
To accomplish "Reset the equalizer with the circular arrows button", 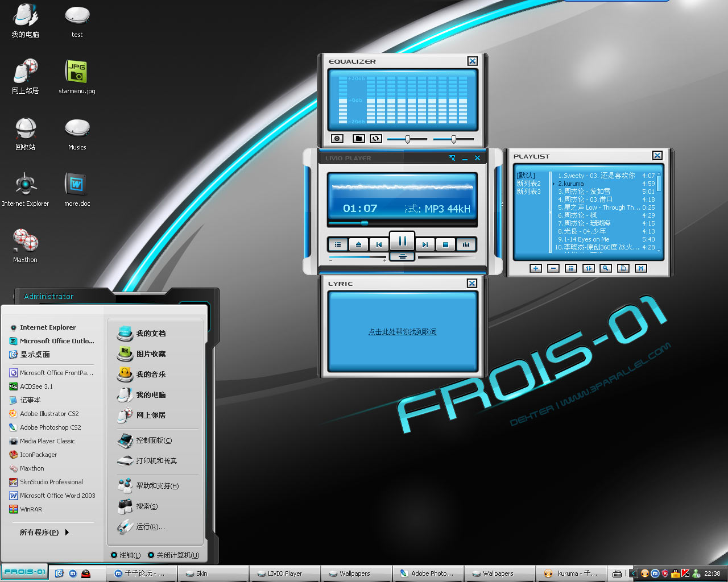I will 376,139.
